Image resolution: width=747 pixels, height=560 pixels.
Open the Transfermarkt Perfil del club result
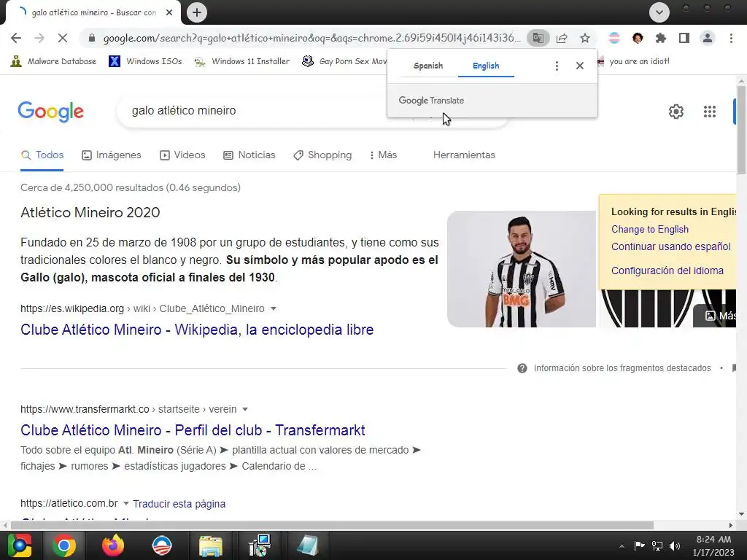pyautogui.click(x=193, y=430)
